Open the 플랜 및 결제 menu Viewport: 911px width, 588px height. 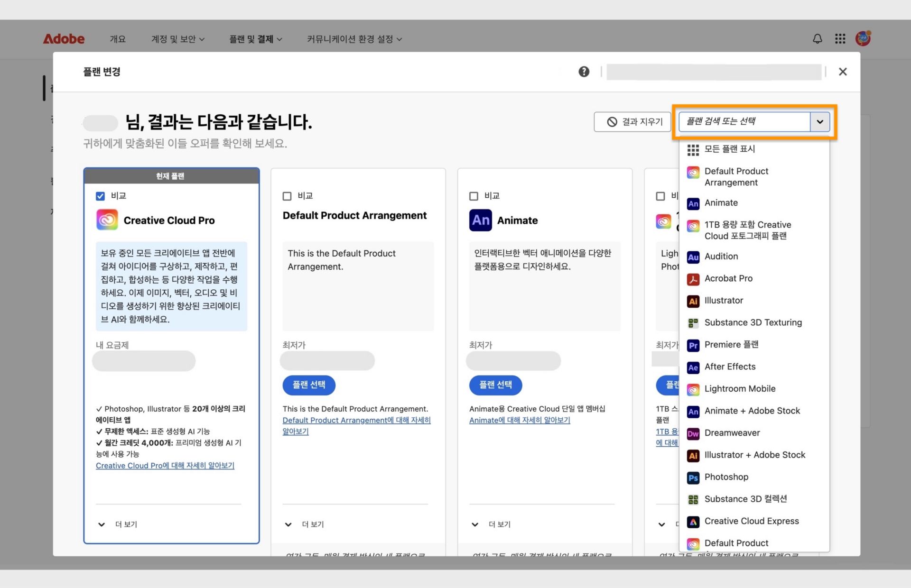click(255, 39)
